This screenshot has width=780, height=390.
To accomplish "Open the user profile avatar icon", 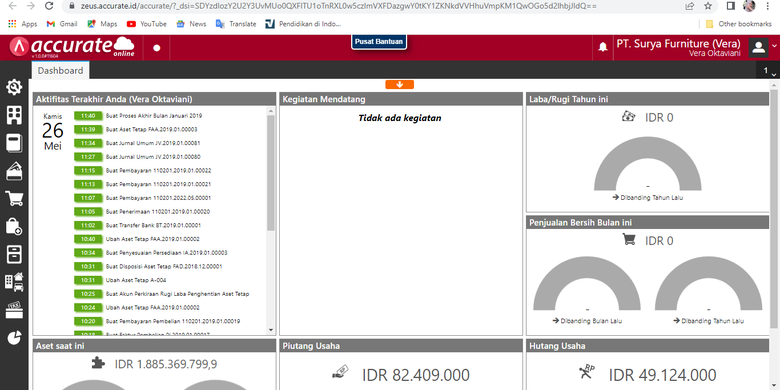I will pos(758,47).
